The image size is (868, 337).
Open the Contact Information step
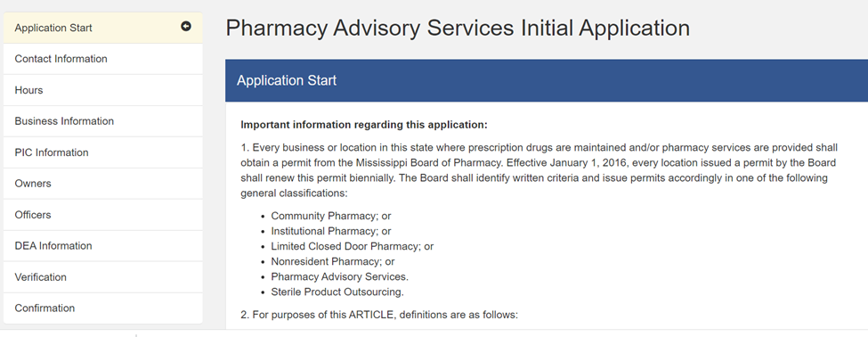coord(103,59)
